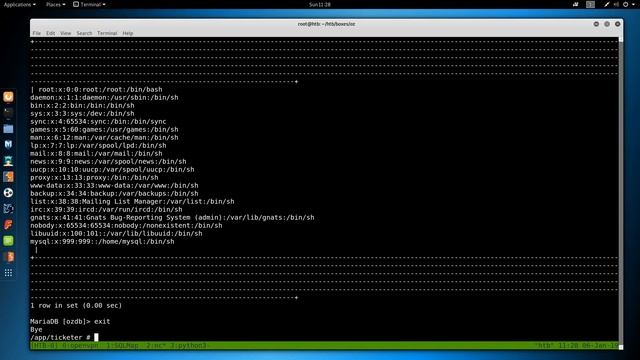Switch to tmux window 0:openvpn
Screen dimensions: 640x360
point(80,345)
